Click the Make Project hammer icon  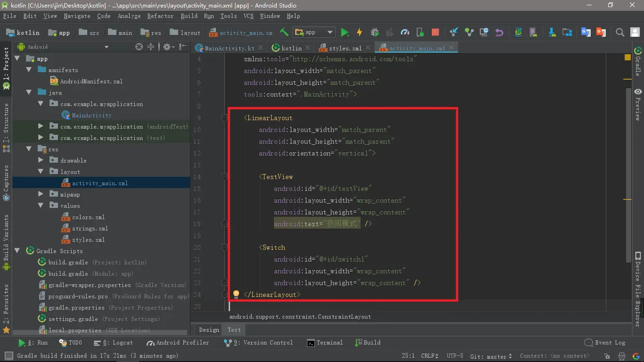284,32
